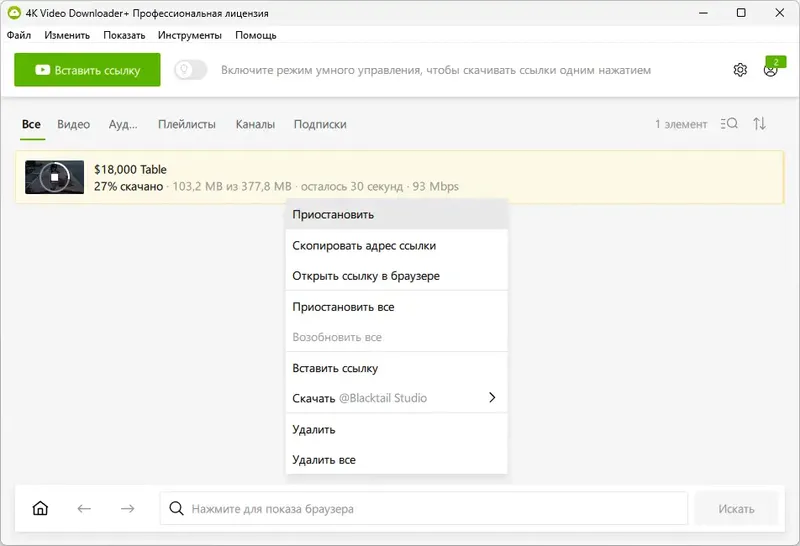
Task: Choose Скопировать адрес ссылки option
Action: [364, 245]
